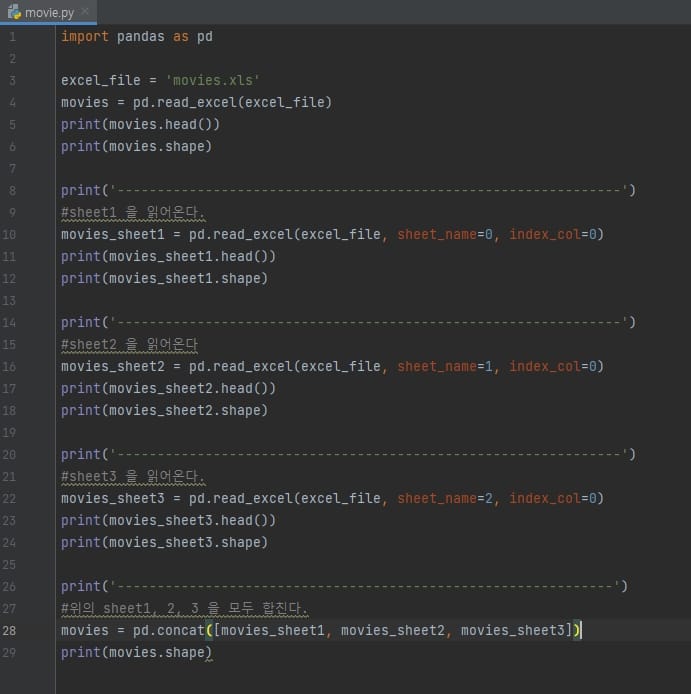This screenshot has width=691, height=694.
Task: Click the dashed print statement on line 8
Action: [348, 191]
